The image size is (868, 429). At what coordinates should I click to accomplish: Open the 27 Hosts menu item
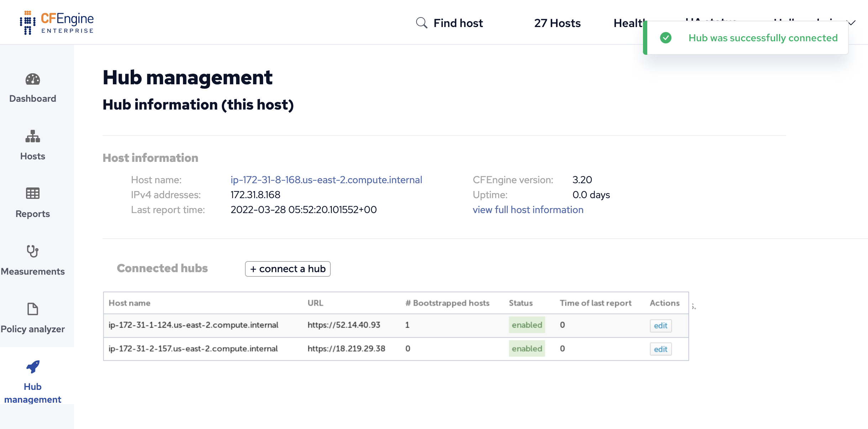point(557,23)
